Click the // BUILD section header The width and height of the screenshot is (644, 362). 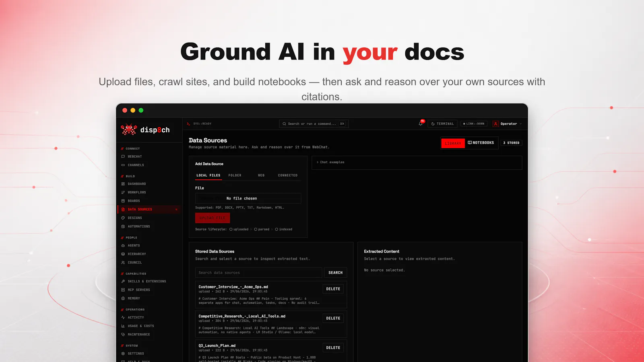pos(128,176)
